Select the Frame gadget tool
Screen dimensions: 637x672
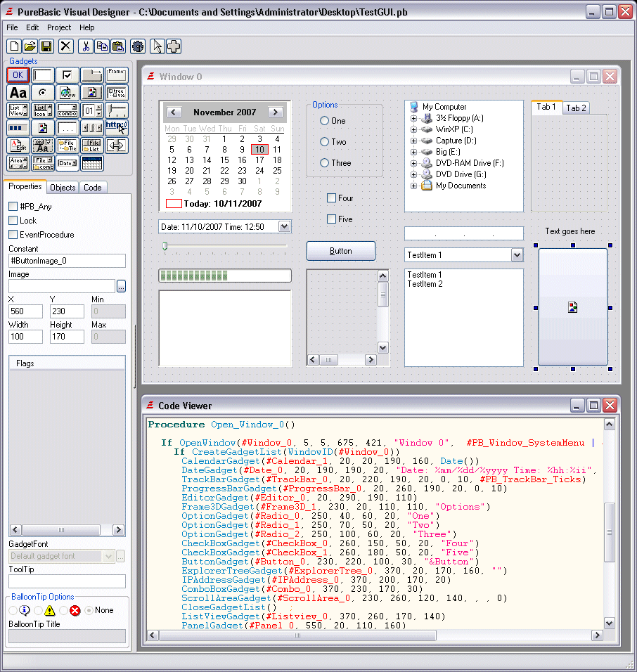[117, 75]
